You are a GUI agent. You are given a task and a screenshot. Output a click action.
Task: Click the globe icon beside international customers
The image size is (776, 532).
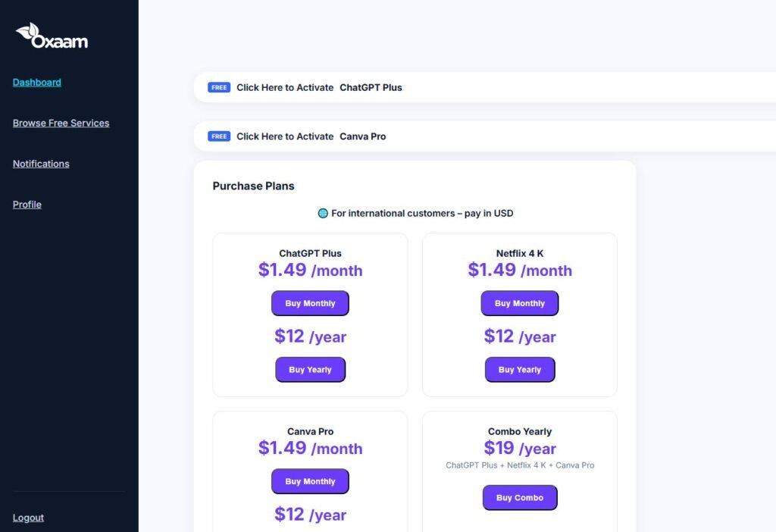coord(323,213)
